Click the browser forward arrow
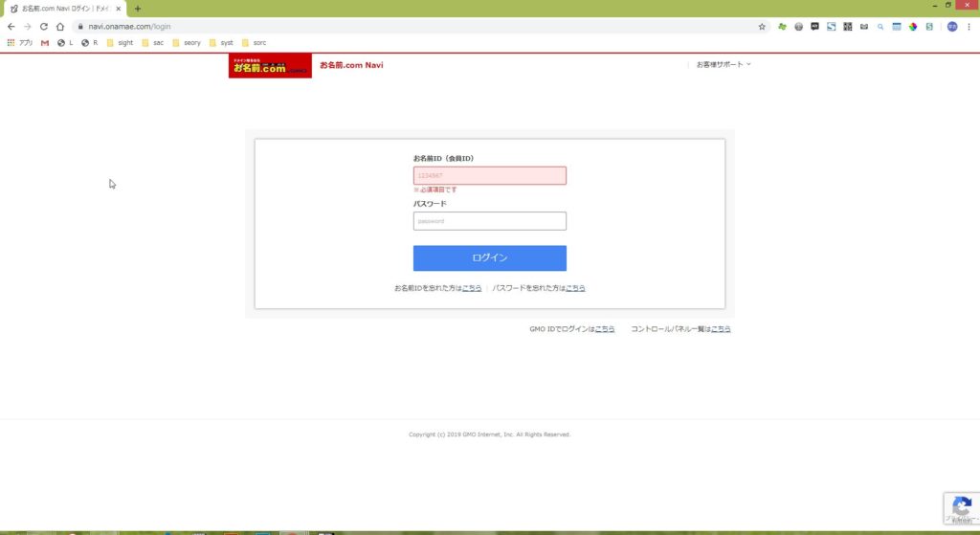The height and width of the screenshot is (535, 980). (x=28, y=26)
